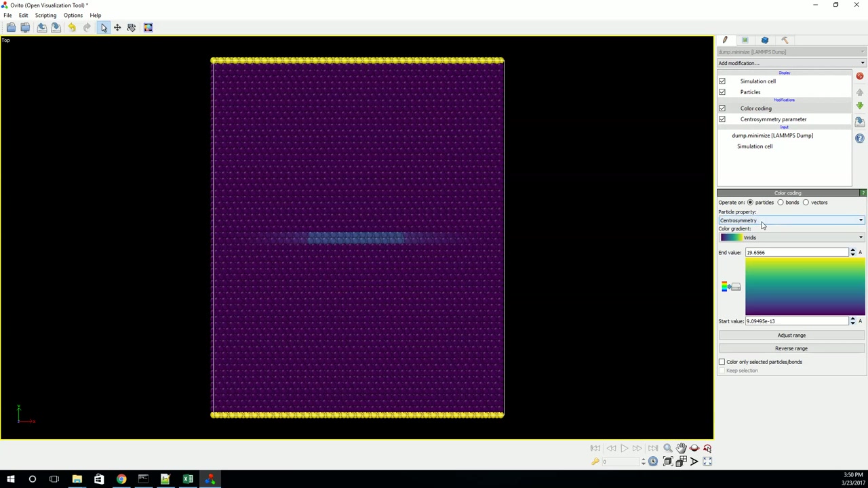Click End value spinner arrows
This screenshot has height=488, width=868.
(852, 253)
